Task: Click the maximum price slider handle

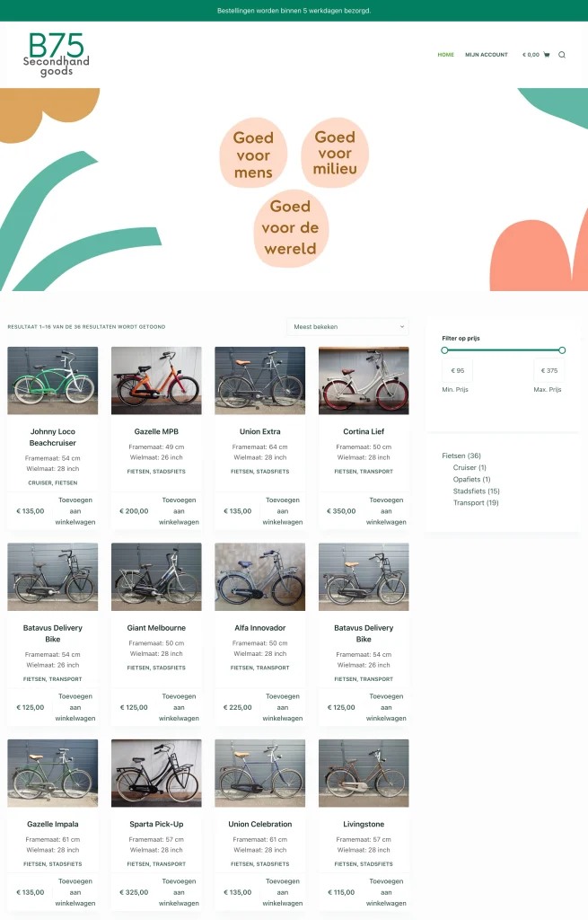Action: tap(562, 350)
